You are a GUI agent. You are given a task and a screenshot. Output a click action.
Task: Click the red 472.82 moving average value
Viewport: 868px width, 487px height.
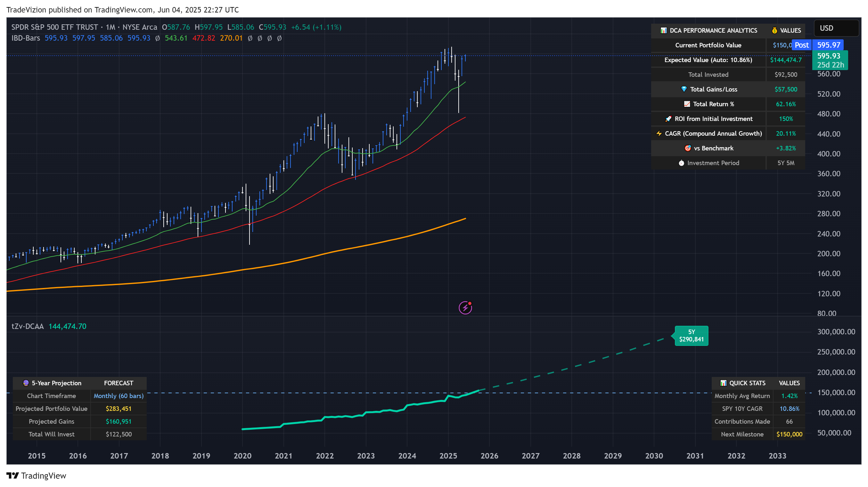[203, 38]
